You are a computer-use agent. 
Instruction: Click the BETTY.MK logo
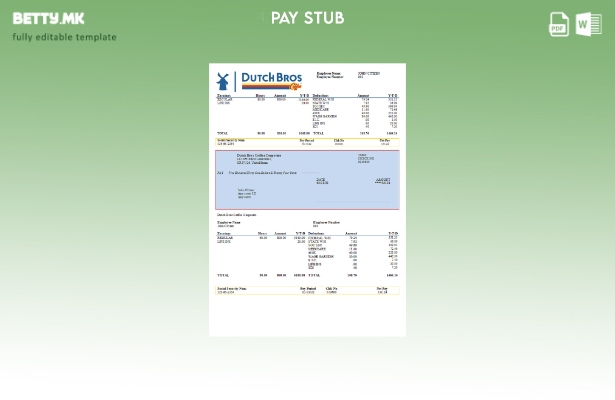click(48, 18)
